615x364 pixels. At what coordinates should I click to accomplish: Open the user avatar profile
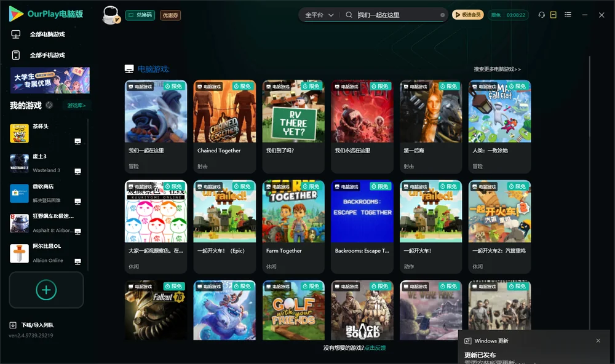tap(111, 15)
